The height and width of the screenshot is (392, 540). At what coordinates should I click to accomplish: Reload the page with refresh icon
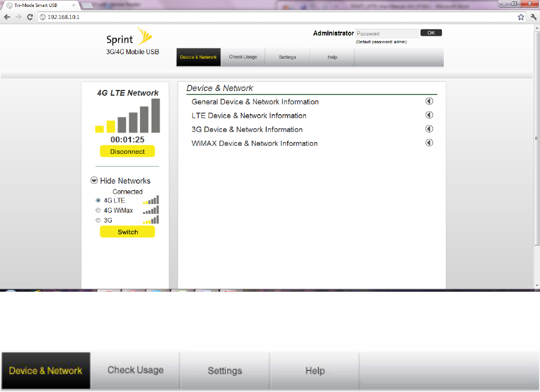[30, 17]
